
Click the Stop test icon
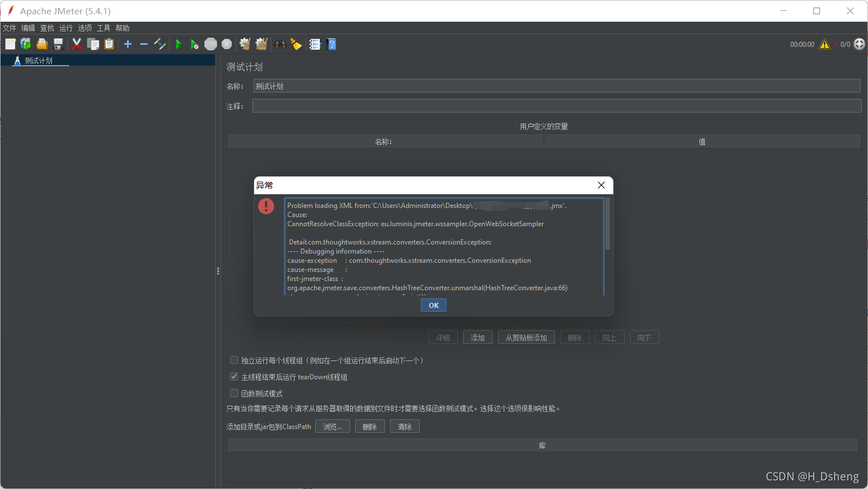pos(211,44)
